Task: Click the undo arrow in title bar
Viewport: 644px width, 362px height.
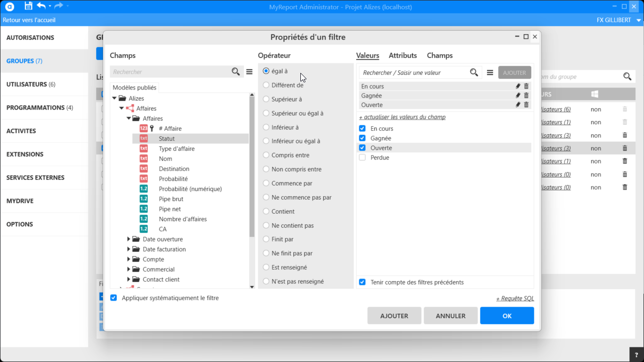Action: coord(41,6)
